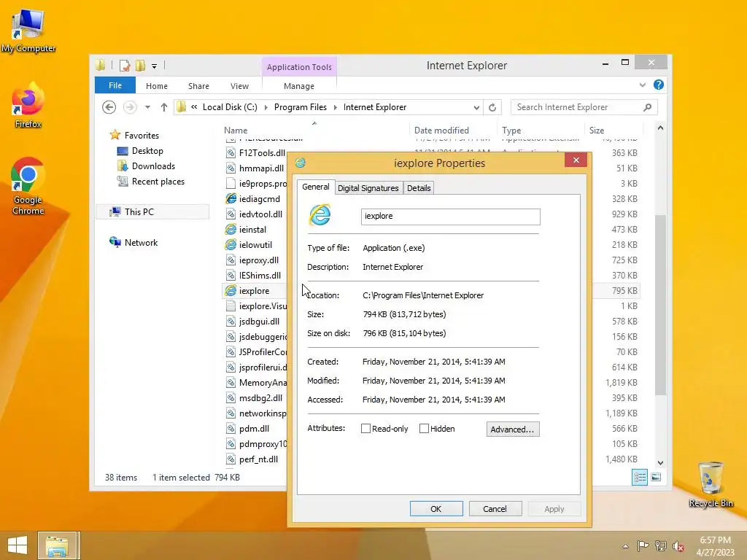This screenshot has width=747, height=560.
Task: Enable the Read-only attribute checkbox
Action: click(366, 429)
